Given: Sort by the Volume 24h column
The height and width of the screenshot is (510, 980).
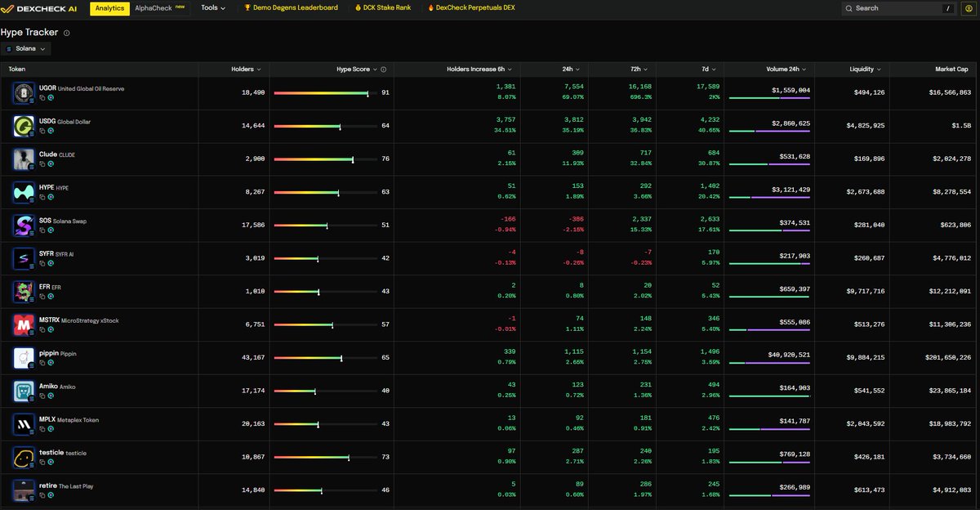Looking at the screenshot, I should click(x=786, y=69).
